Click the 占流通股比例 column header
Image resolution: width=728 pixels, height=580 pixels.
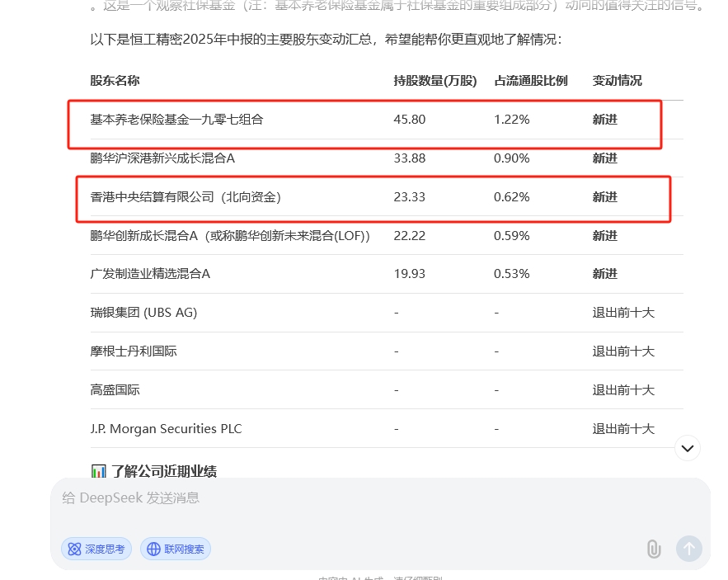(x=531, y=80)
